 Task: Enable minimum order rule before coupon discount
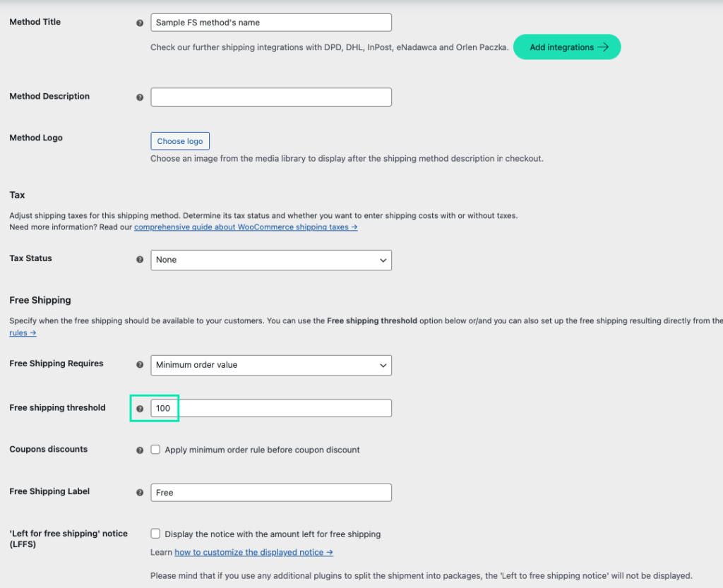(x=156, y=450)
